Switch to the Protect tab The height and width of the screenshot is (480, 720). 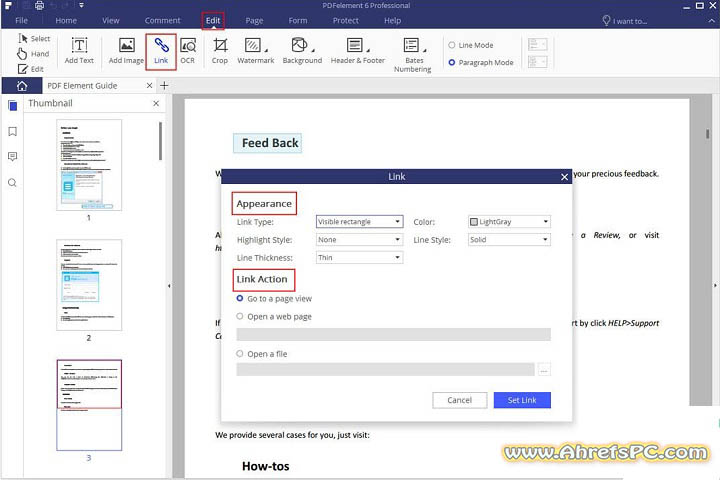point(346,21)
